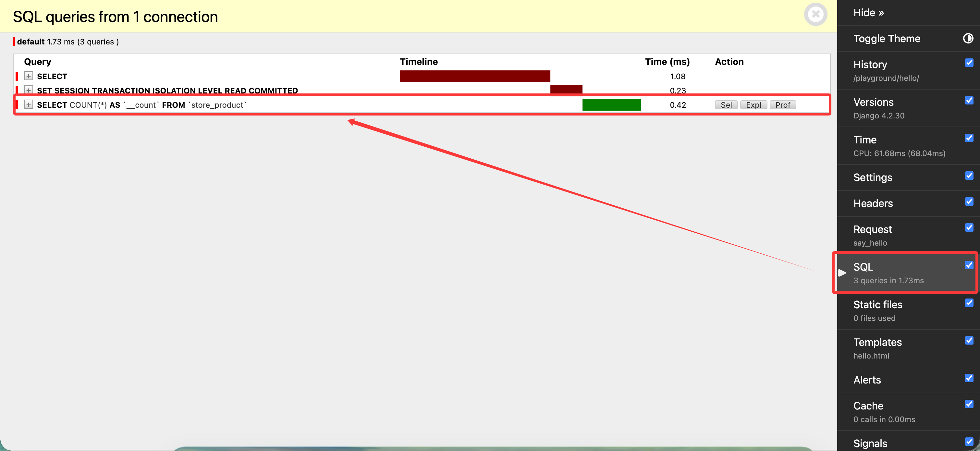Uncheck the Time panel checkbox
Image resolution: width=980 pixels, height=451 pixels.
969,138
